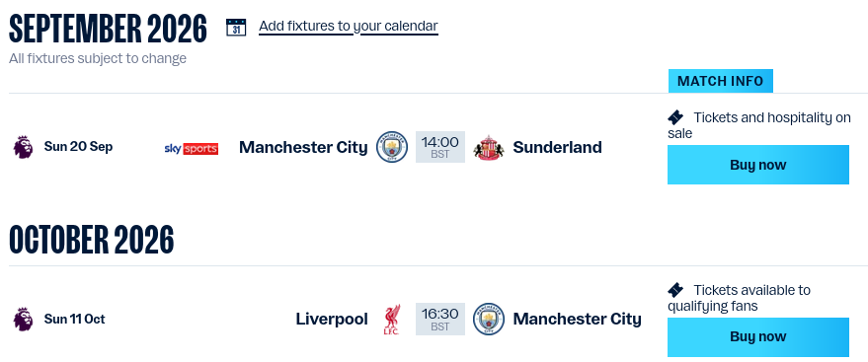The height and width of the screenshot is (362, 868).
Task: Click the 16:30 BST kickoff time box
Action: click(440, 319)
